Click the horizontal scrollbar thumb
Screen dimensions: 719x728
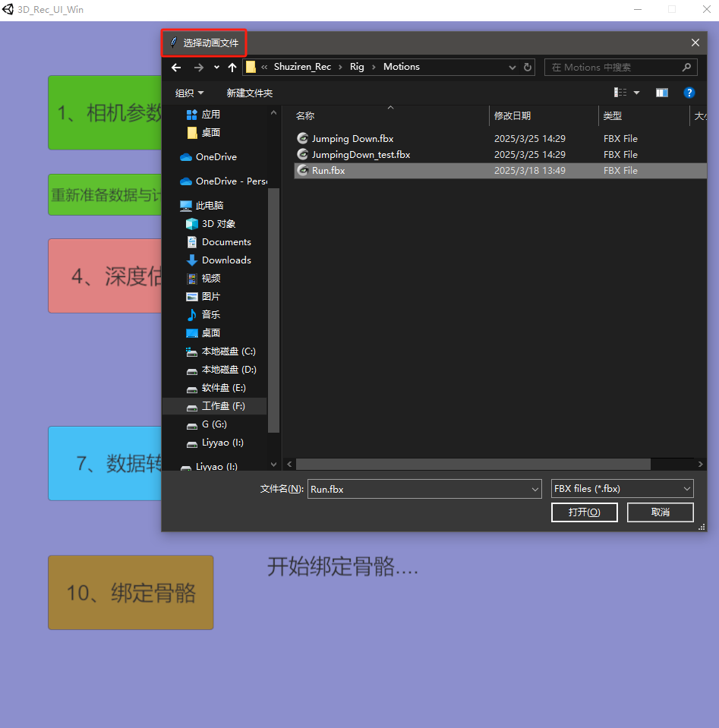coord(473,465)
